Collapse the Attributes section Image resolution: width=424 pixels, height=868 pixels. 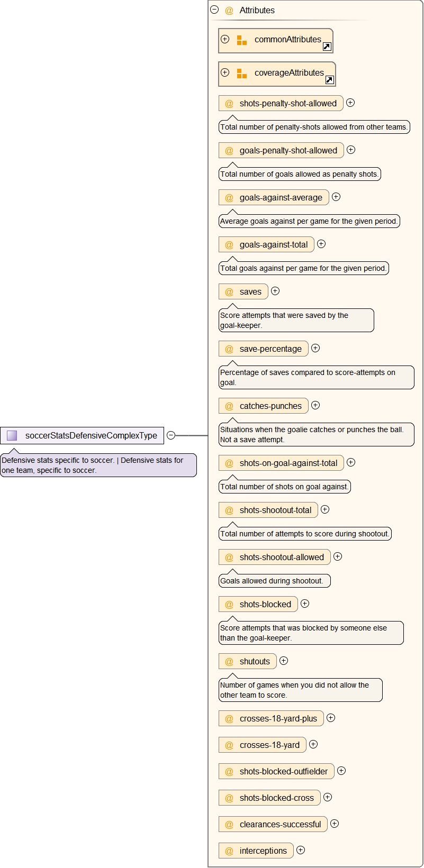(x=214, y=10)
